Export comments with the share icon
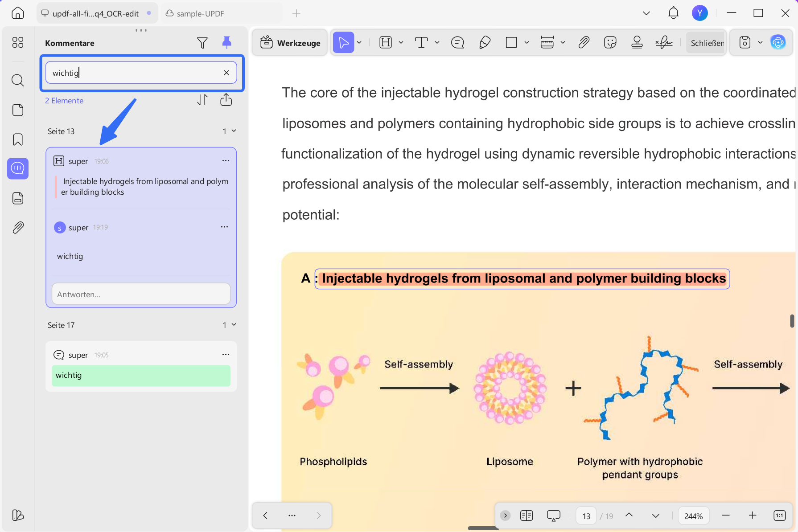 226,100
